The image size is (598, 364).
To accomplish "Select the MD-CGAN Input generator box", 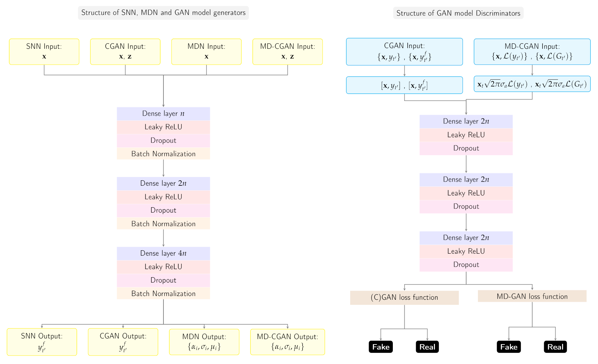I will pos(288,51).
